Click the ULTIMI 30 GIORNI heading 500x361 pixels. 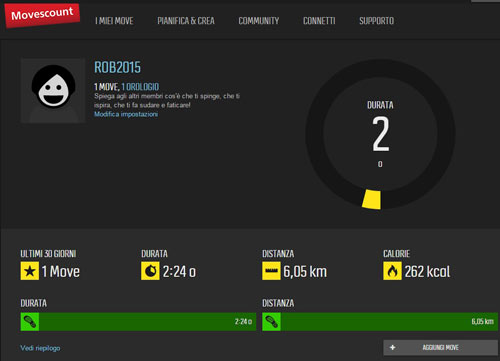click(x=48, y=254)
